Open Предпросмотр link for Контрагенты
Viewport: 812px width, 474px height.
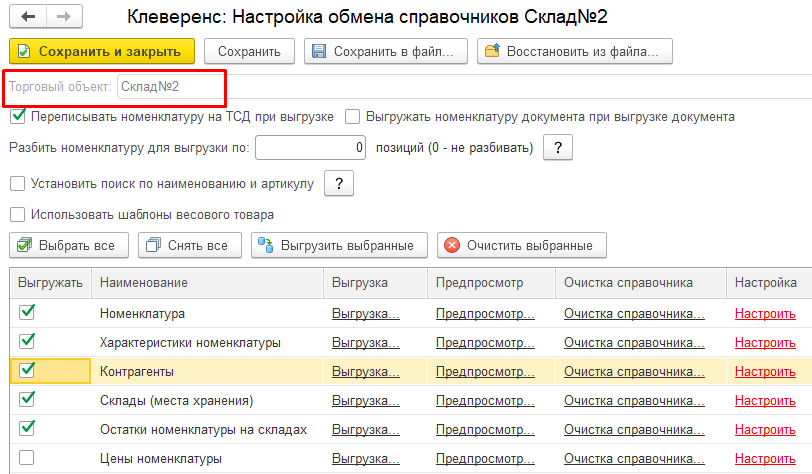[x=485, y=372]
